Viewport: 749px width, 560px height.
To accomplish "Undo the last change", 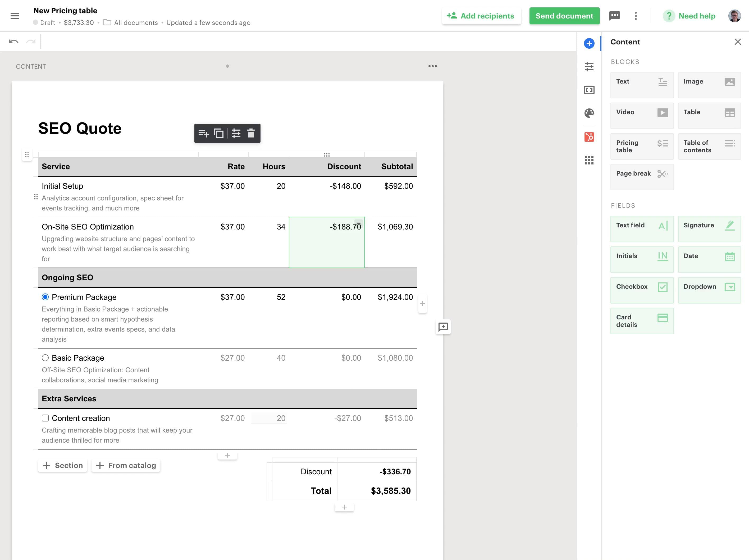I will pyautogui.click(x=13, y=42).
